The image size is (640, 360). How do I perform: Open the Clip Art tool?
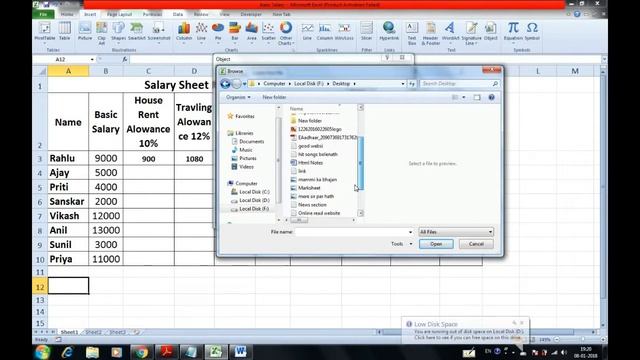[102, 33]
